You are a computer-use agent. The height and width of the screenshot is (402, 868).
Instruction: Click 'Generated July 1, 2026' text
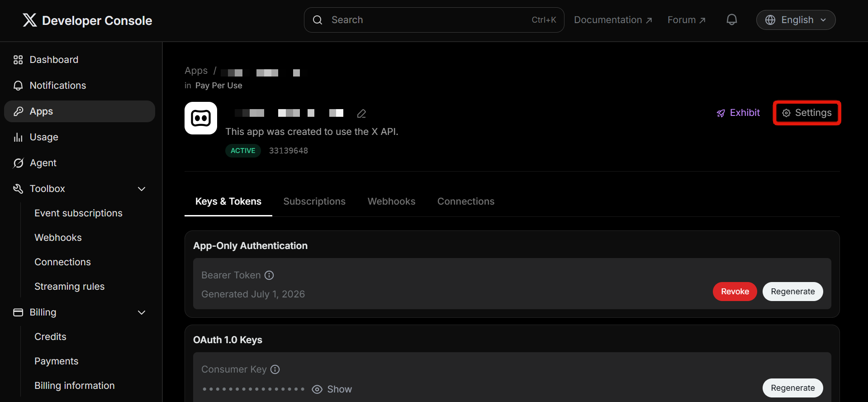253,294
